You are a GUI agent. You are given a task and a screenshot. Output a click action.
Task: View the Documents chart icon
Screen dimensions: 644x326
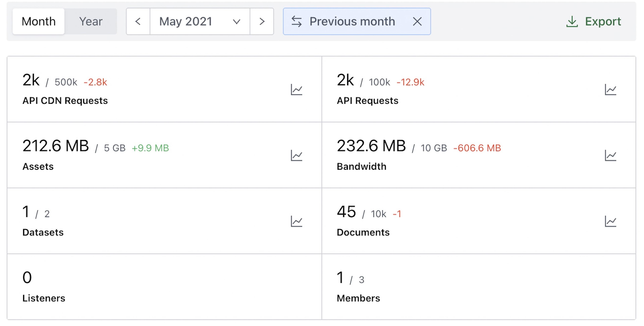click(x=610, y=221)
